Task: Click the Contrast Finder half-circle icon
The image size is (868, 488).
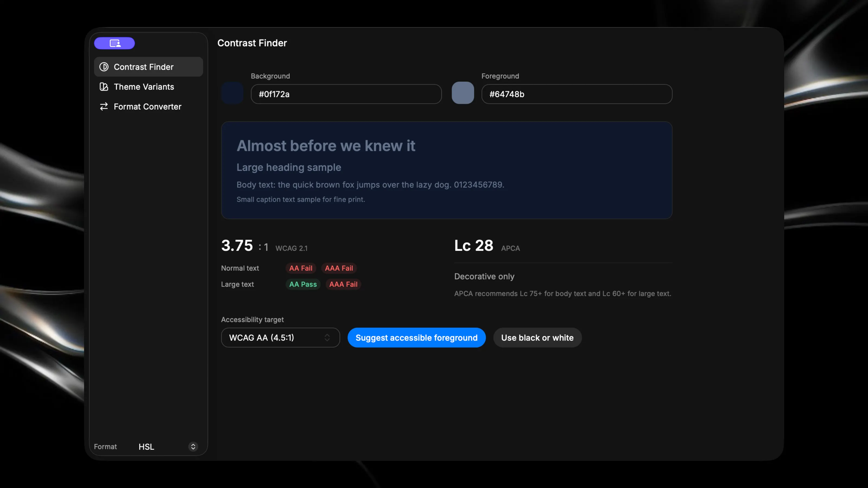Action: click(104, 67)
